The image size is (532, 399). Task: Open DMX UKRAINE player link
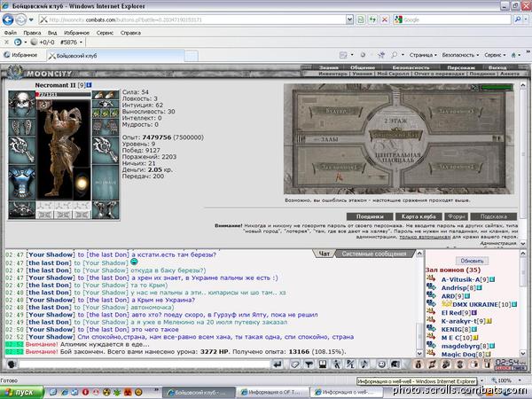pyautogui.click(x=474, y=304)
